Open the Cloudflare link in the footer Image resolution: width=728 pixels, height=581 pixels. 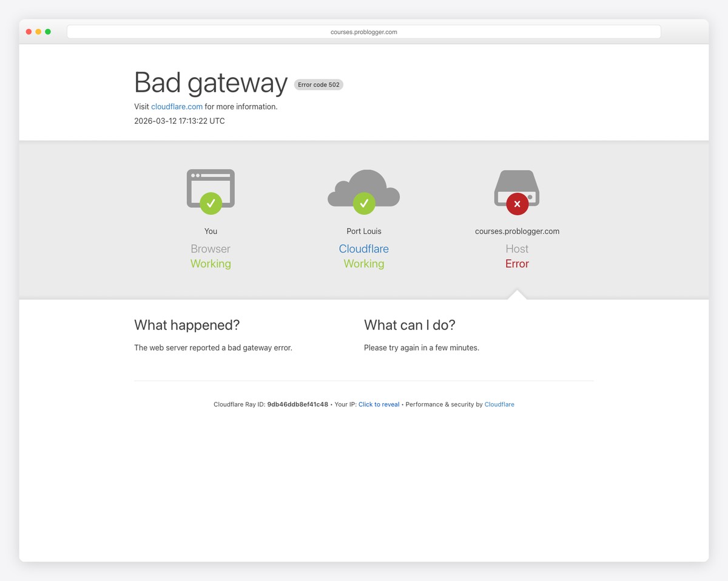point(499,404)
